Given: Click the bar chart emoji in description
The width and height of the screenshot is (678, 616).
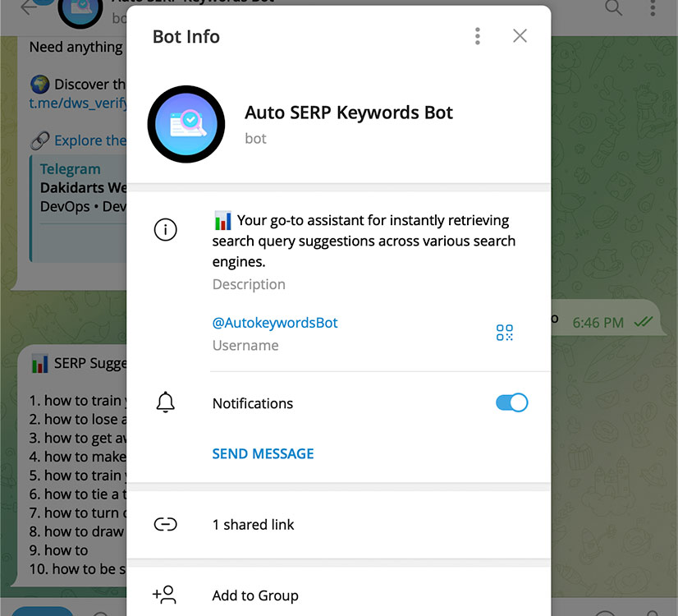Looking at the screenshot, I should (x=222, y=221).
